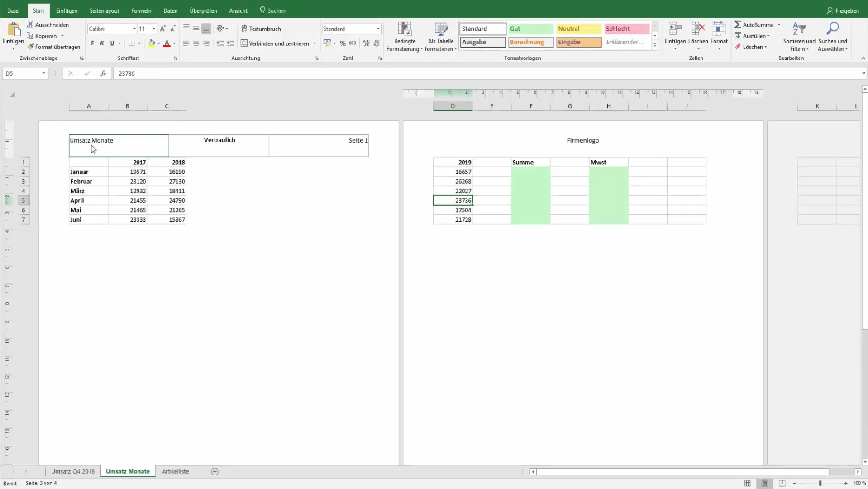Add decimal place icon
This screenshot has height=489, width=868.
366,43
